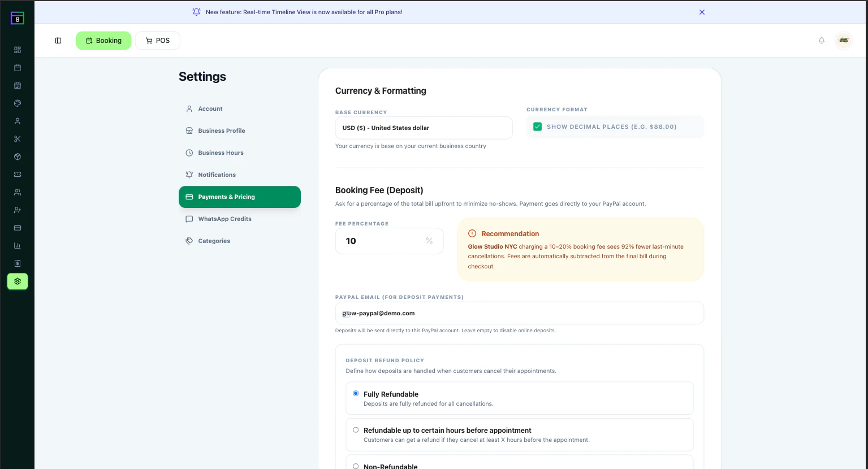Open the single person icon in sidebar
Screen dimensions: 868x469
coord(18,121)
